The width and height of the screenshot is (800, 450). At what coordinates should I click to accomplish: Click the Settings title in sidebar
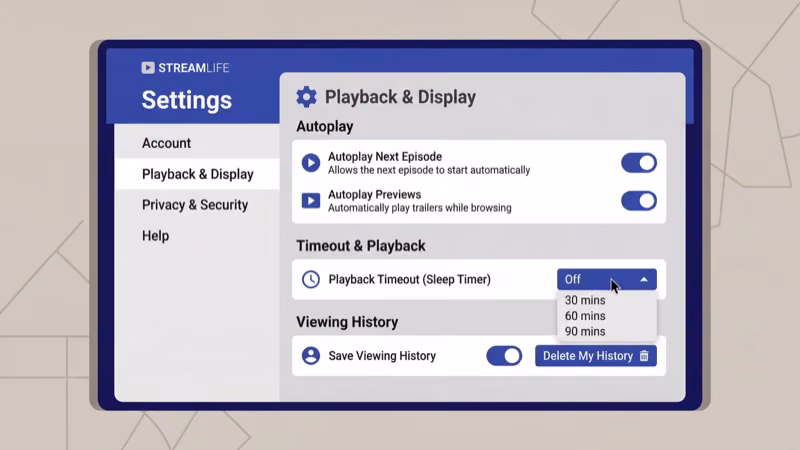(187, 100)
